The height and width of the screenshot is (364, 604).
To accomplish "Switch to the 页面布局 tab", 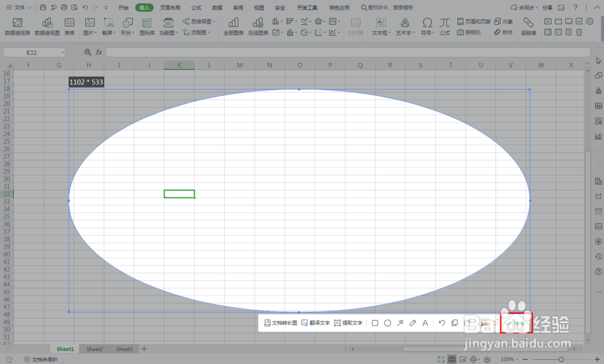I will click(x=170, y=7).
